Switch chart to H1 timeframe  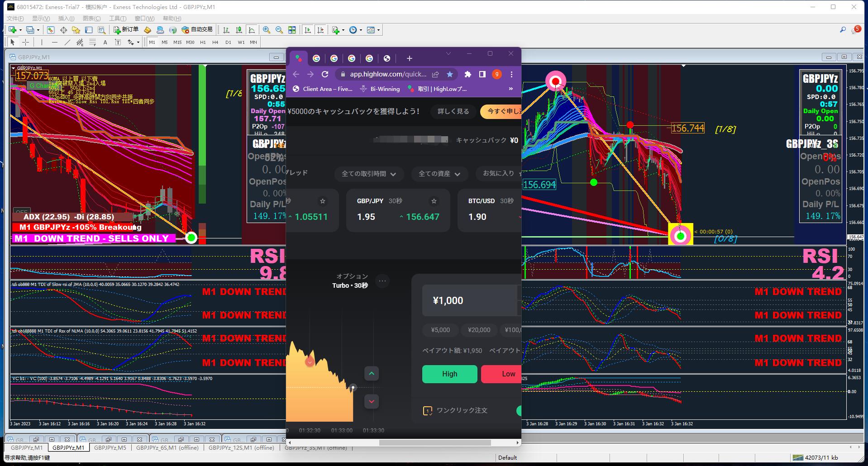(x=203, y=42)
